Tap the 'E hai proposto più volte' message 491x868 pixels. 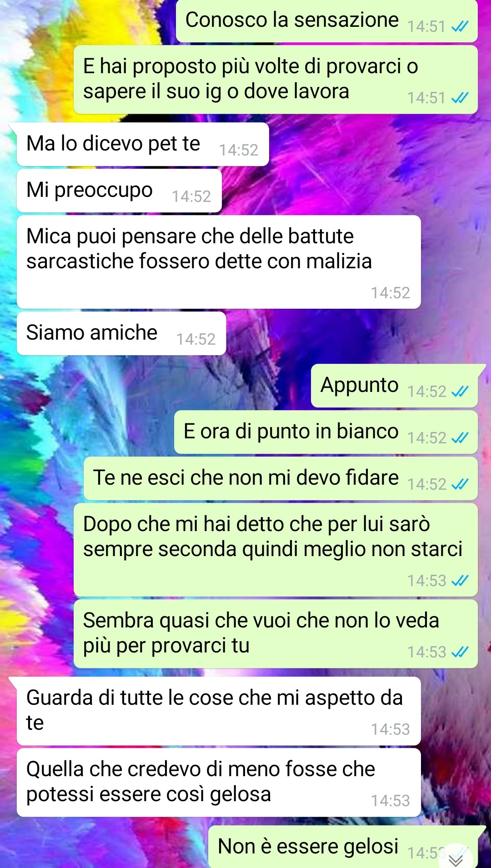[276, 80]
